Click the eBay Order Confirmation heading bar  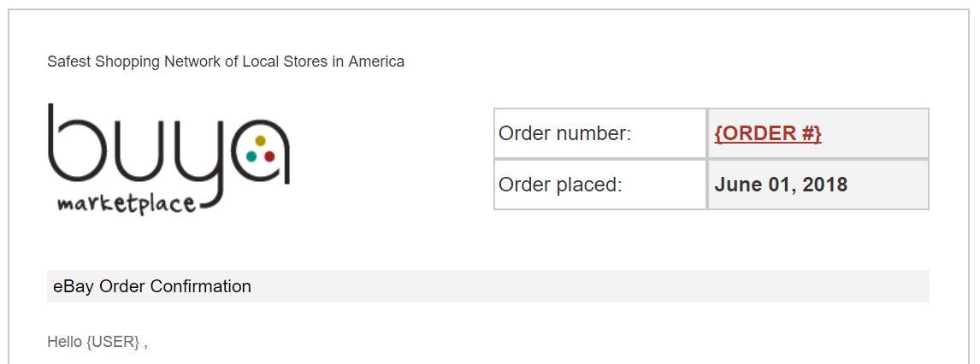pos(488,286)
